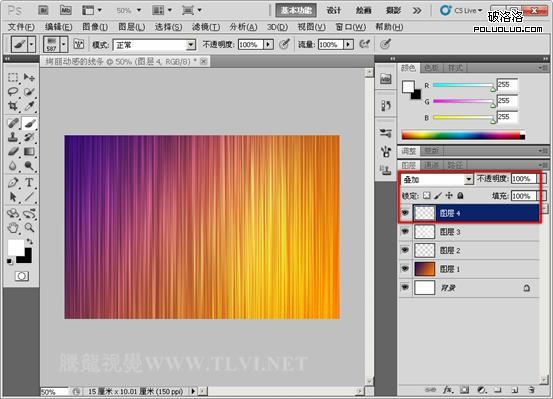The height and width of the screenshot is (399, 553).
Task: Switch to the 色板 tab
Action: pyautogui.click(x=432, y=68)
